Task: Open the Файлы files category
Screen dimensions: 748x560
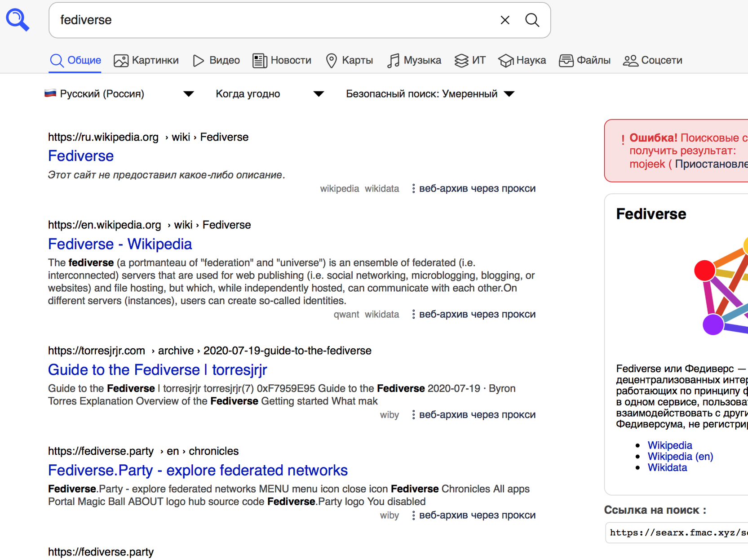Action: click(584, 60)
